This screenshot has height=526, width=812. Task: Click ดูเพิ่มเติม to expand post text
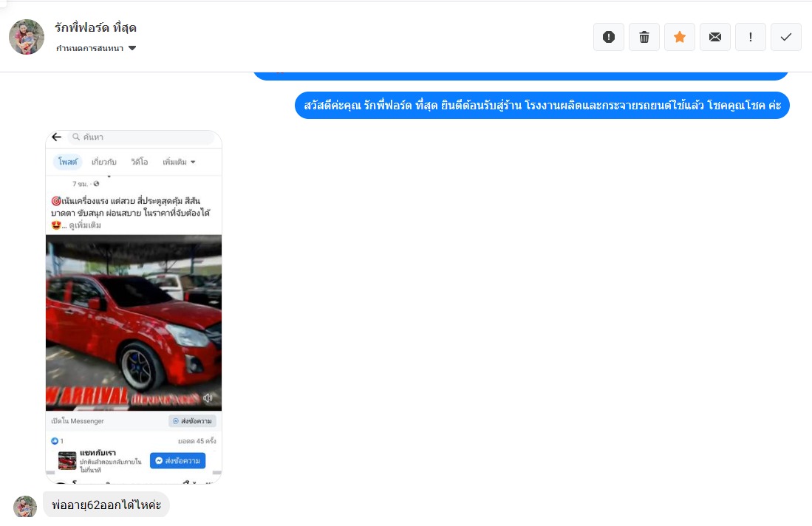(x=85, y=225)
